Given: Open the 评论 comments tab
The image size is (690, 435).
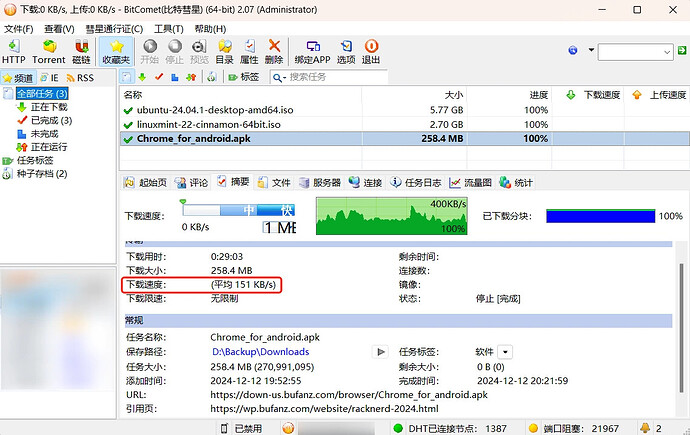Looking at the screenshot, I should coord(191,183).
